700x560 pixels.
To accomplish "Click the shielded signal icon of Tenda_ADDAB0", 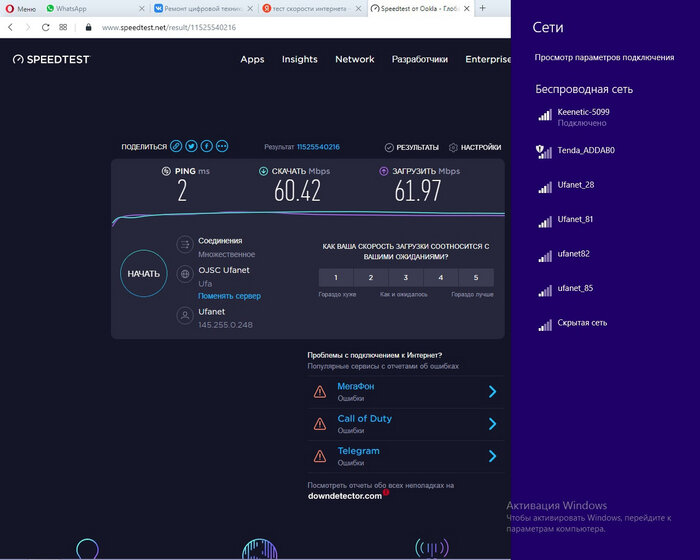I will tap(544, 152).
